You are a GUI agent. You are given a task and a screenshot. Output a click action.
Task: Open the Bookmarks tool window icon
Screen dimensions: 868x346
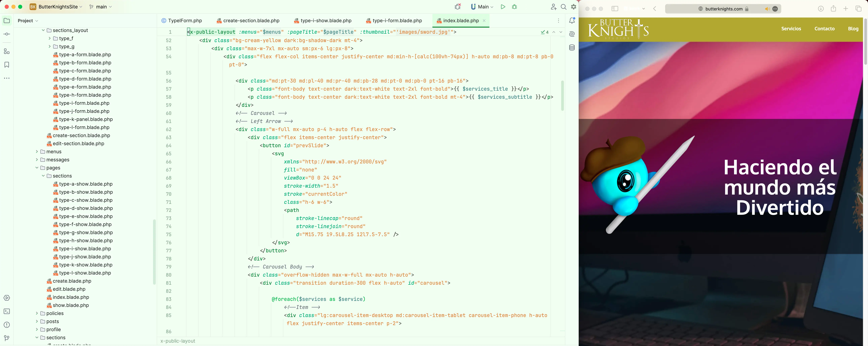click(7, 65)
